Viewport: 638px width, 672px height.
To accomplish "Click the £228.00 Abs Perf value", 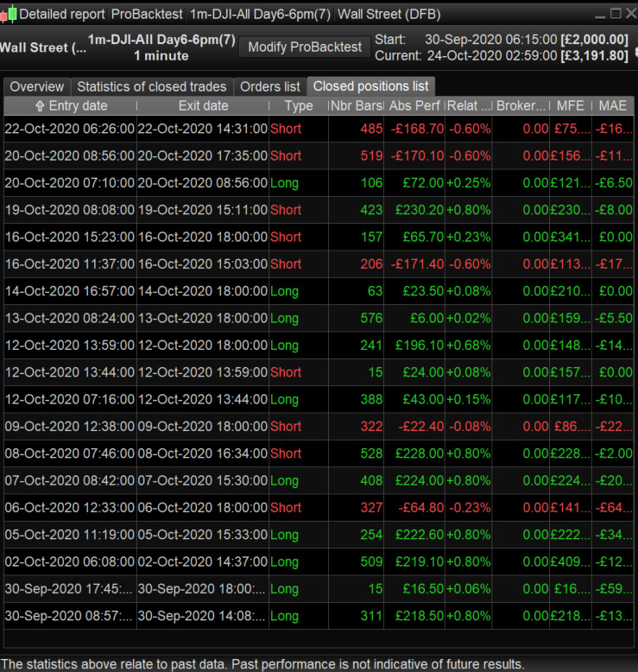I will coord(419,453).
